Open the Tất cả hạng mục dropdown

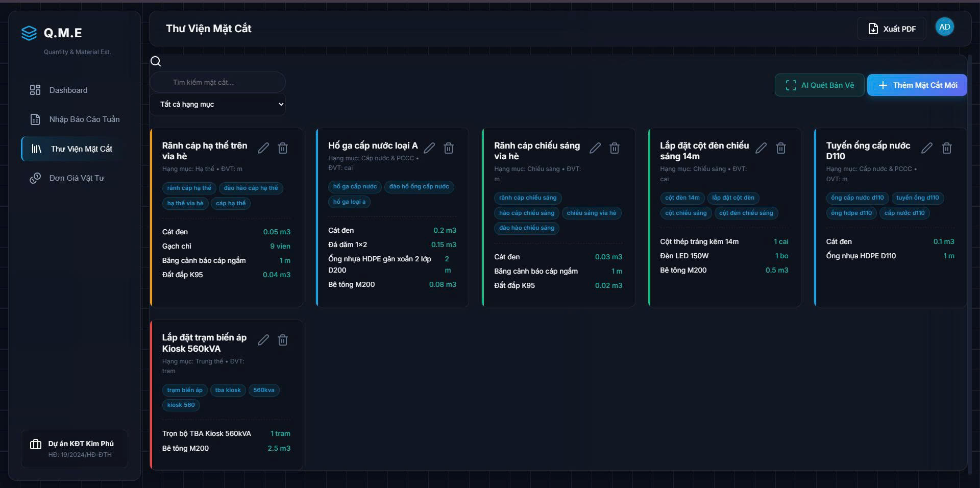[218, 104]
